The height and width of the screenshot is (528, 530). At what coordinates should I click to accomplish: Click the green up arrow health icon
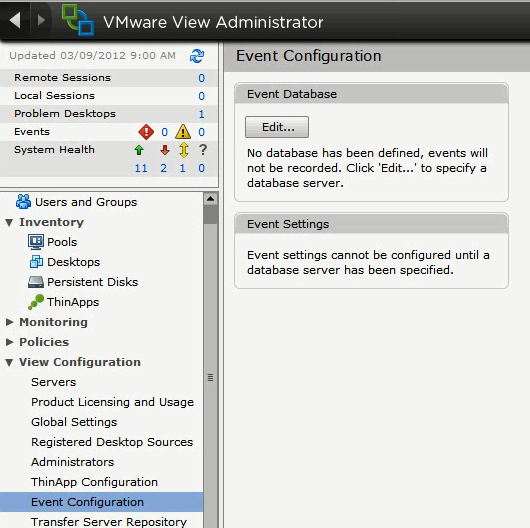click(x=139, y=150)
